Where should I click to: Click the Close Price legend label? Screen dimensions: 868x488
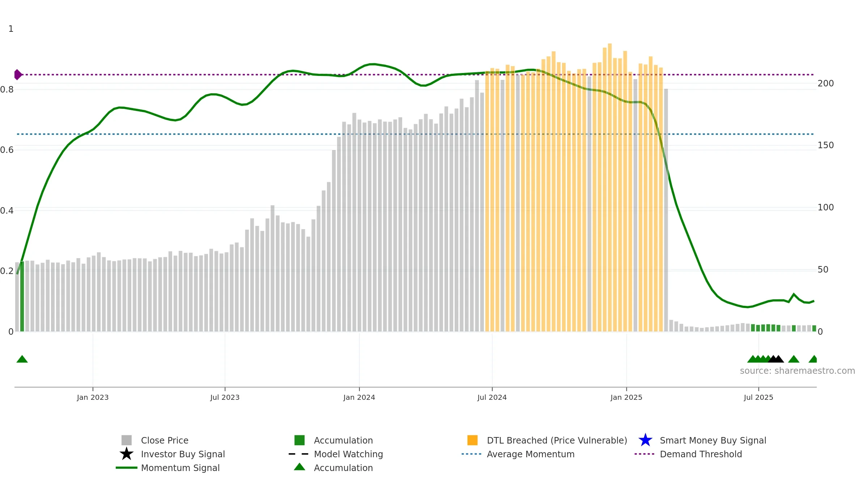(x=165, y=440)
